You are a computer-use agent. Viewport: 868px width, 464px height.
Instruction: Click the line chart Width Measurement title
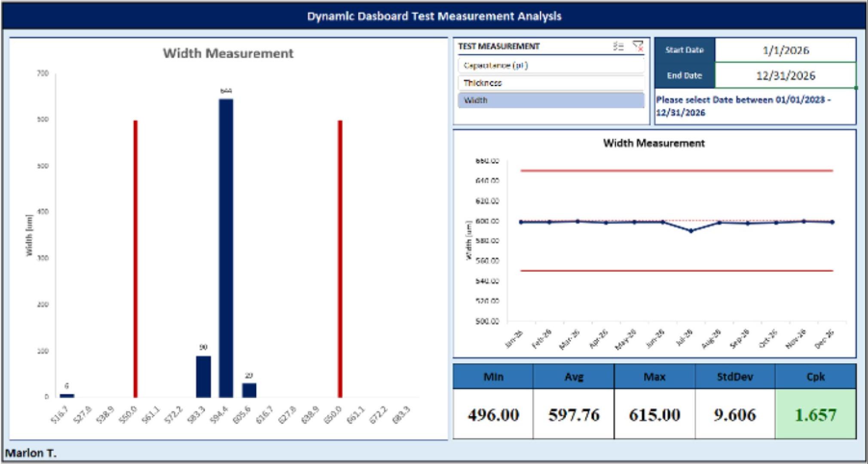click(654, 143)
